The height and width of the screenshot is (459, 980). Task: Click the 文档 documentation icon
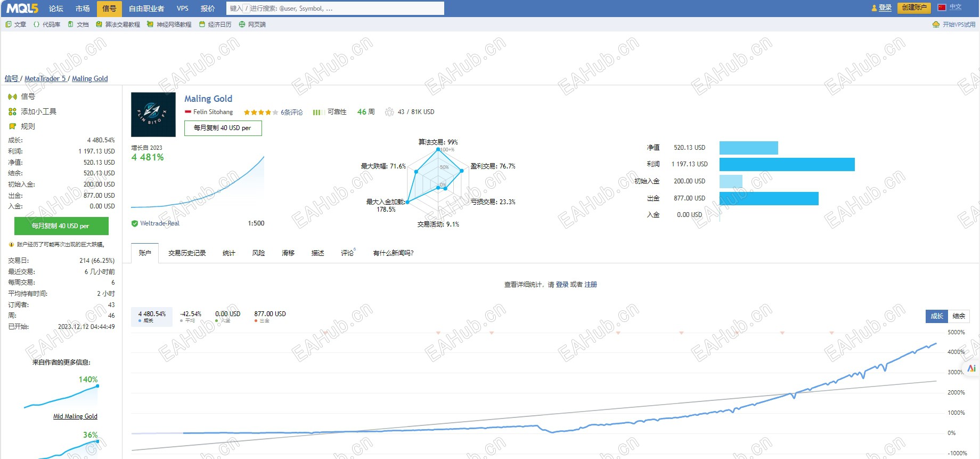(x=70, y=25)
